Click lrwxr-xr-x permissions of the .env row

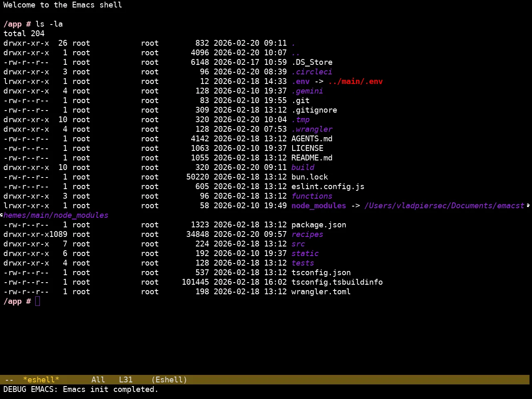tap(26, 81)
